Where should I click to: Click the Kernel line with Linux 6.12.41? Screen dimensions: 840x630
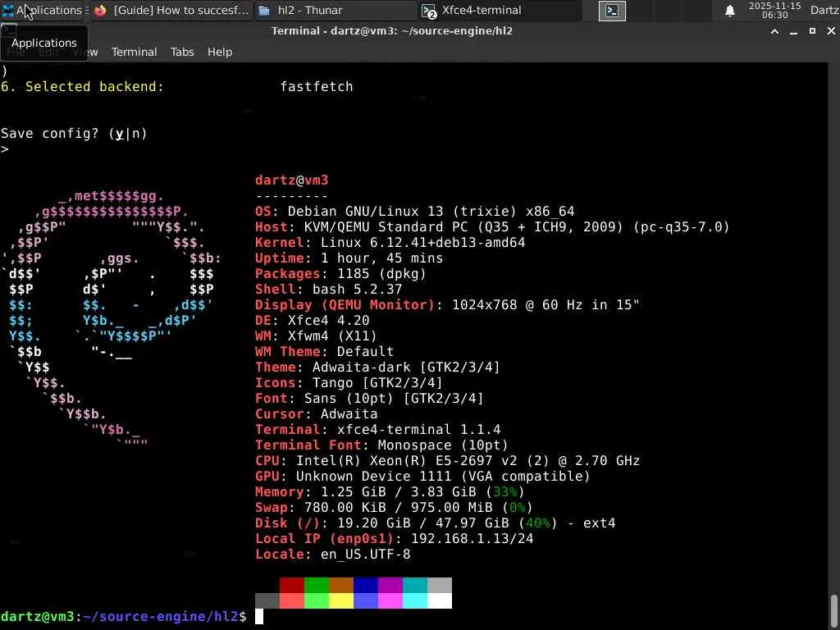tap(390, 243)
